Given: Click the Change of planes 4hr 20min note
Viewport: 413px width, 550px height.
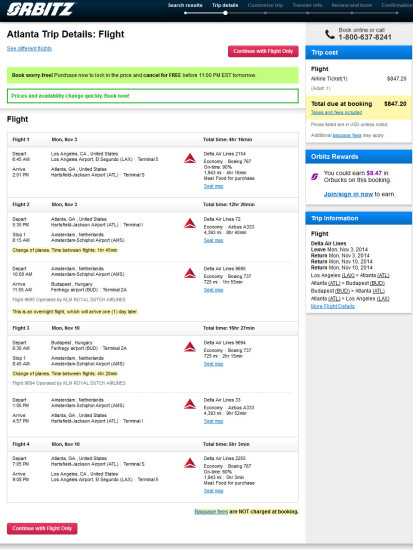Looking at the screenshot, I should [65, 374].
